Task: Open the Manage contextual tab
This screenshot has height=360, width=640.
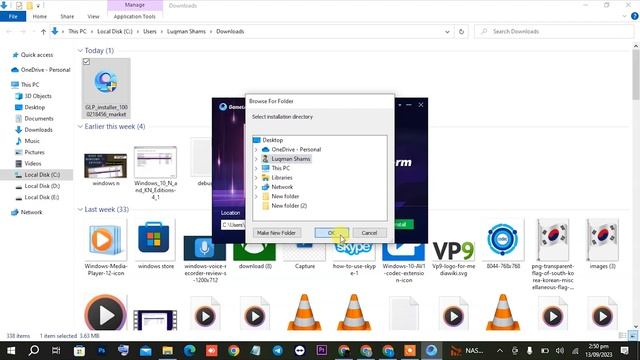Action: coord(135,5)
